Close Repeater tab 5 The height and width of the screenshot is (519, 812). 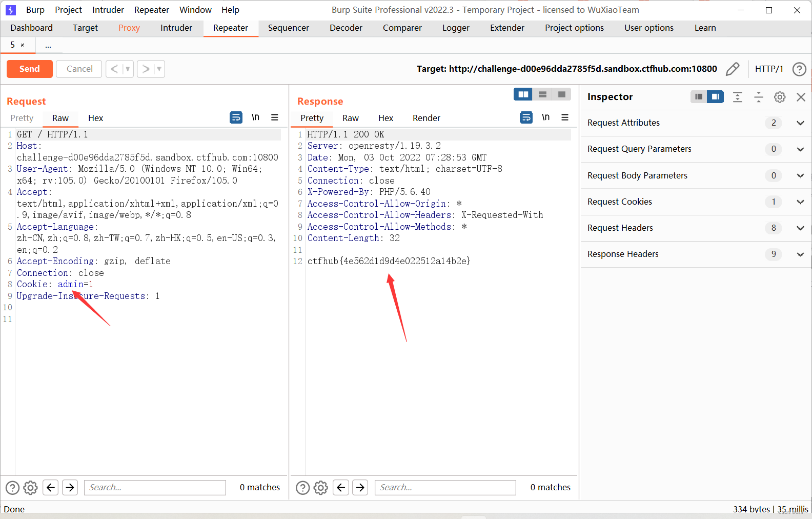[23, 45]
